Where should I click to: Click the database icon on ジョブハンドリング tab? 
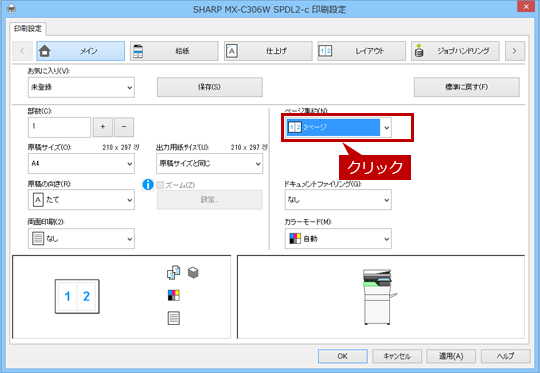(x=419, y=51)
